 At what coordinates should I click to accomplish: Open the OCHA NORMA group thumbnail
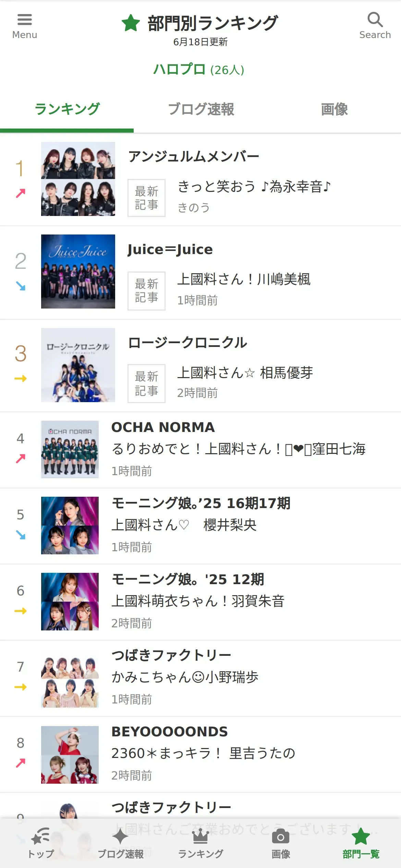(x=70, y=449)
